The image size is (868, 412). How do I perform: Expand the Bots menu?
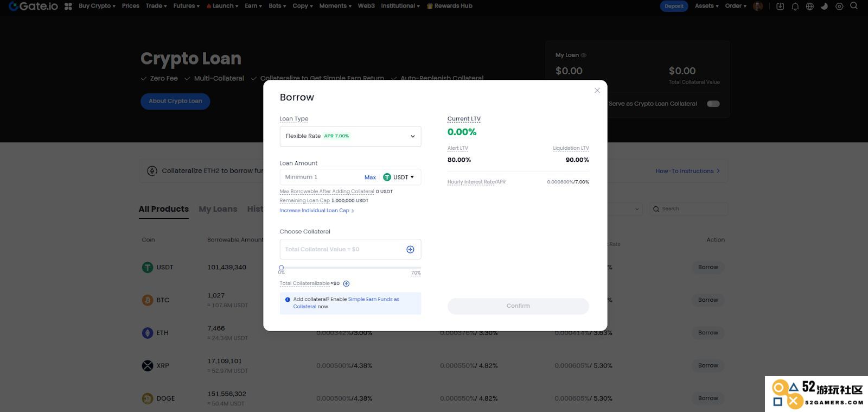pos(277,6)
